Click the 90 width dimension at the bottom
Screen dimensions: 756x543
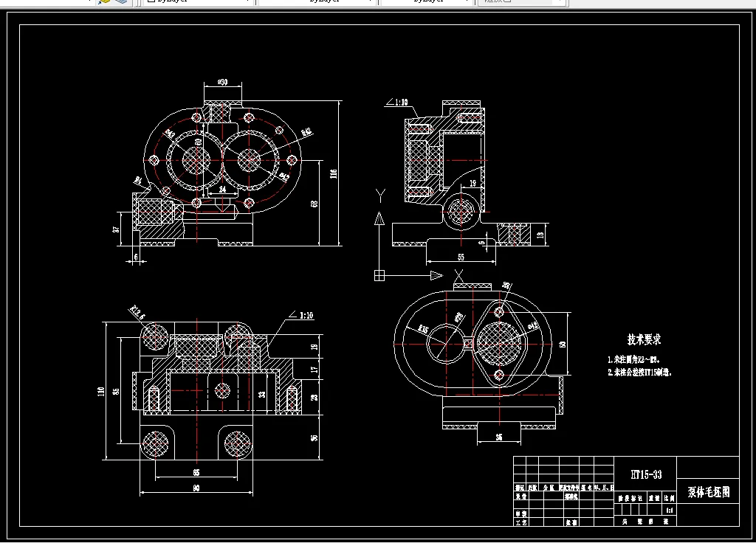196,488
